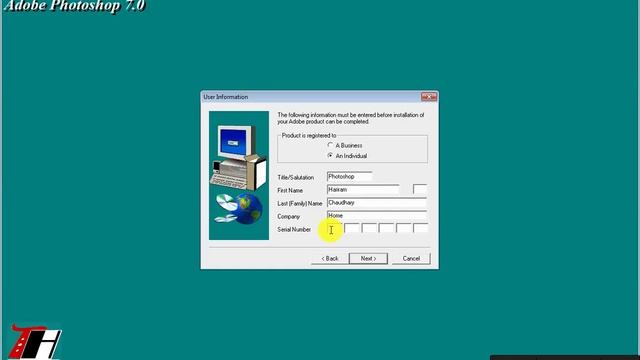Go back with the < Back button
The image size is (640, 360).
coord(329,259)
